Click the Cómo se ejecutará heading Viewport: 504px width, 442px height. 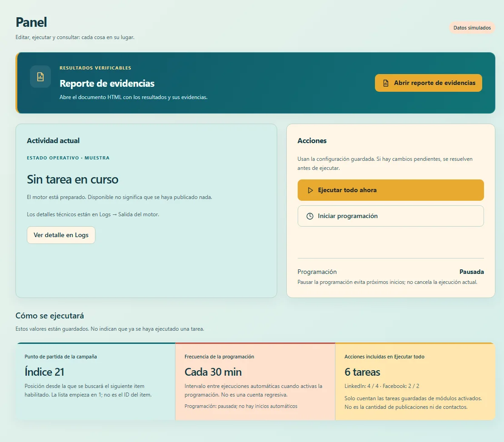click(50, 316)
